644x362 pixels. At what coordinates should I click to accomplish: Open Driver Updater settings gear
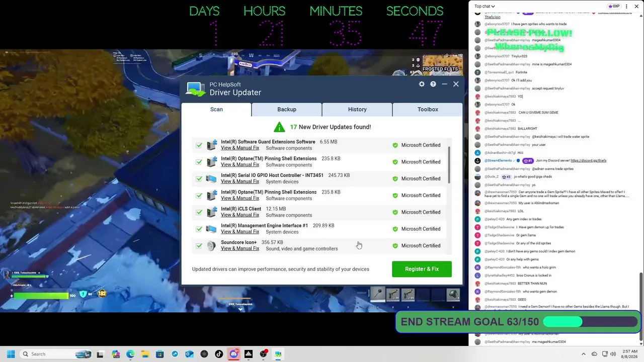coord(422,84)
